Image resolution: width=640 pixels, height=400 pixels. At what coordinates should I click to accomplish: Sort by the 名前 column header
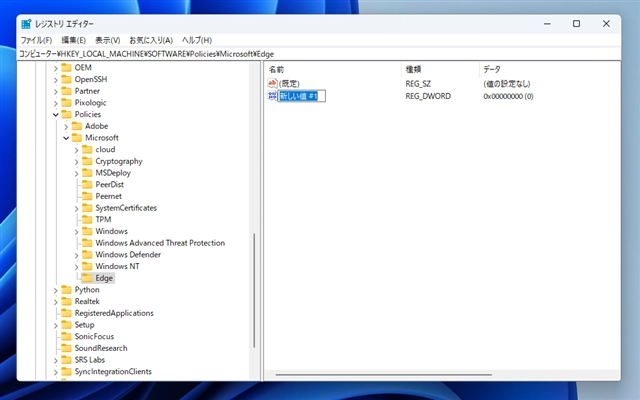point(333,69)
